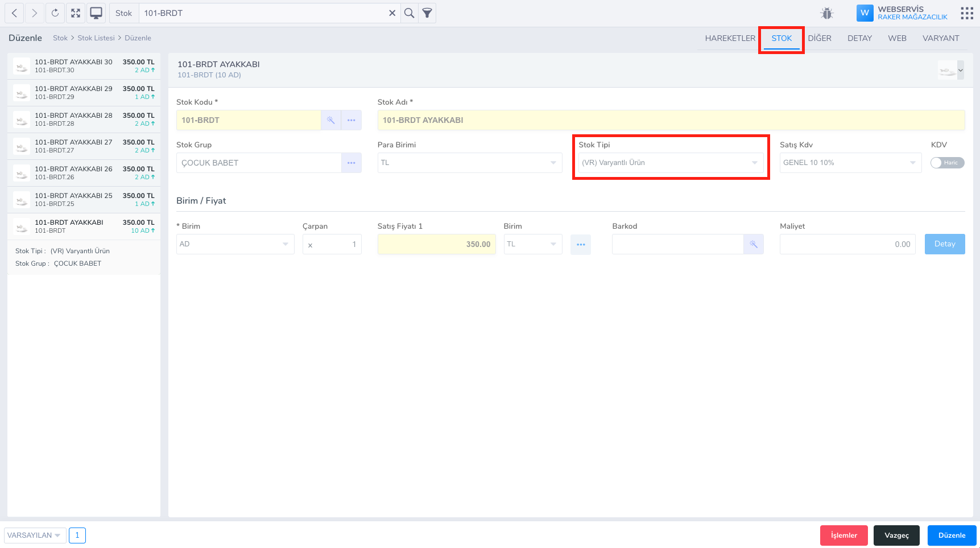Toggle the KDV Hariç switch
980x548 pixels.
pyautogui.click(x=947, y=163)
